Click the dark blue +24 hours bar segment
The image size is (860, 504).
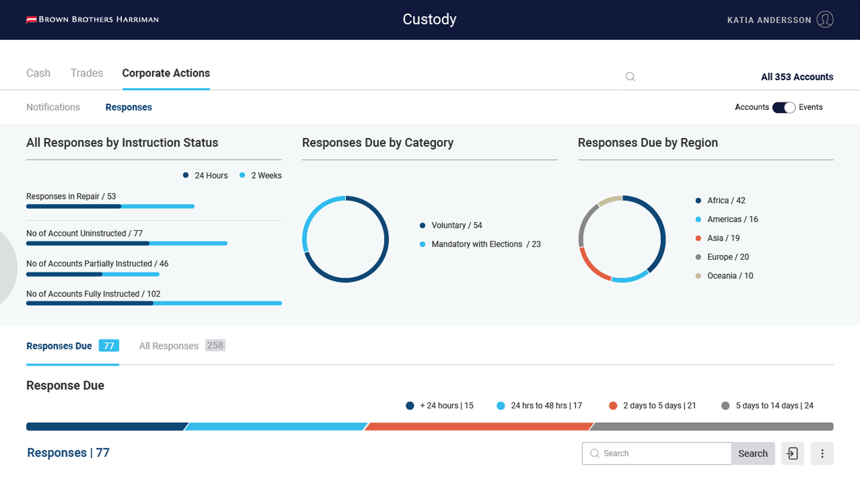pyautogui.click(x=107, y=426)
